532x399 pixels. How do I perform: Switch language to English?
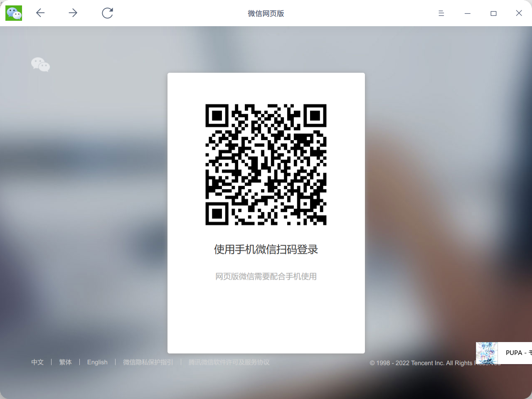point(97,362)
